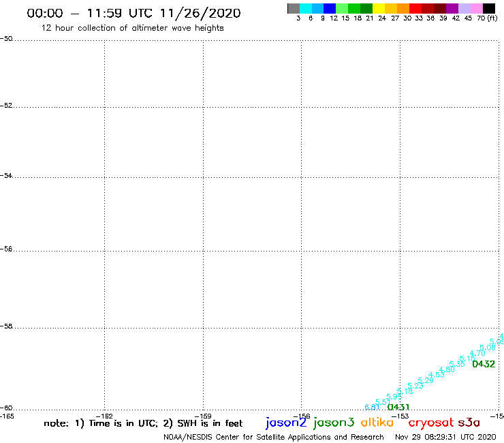Click the cryosat satellite legend label

(x=430, y=423)
